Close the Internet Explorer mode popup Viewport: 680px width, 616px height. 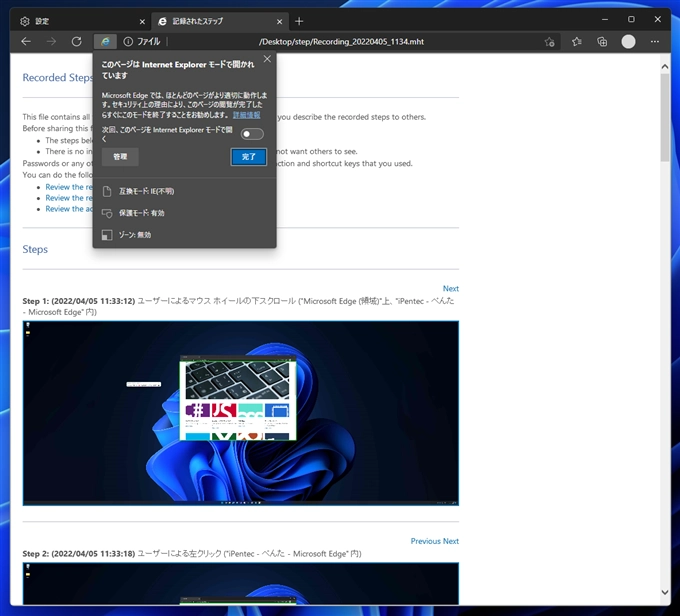pos(267,59)
